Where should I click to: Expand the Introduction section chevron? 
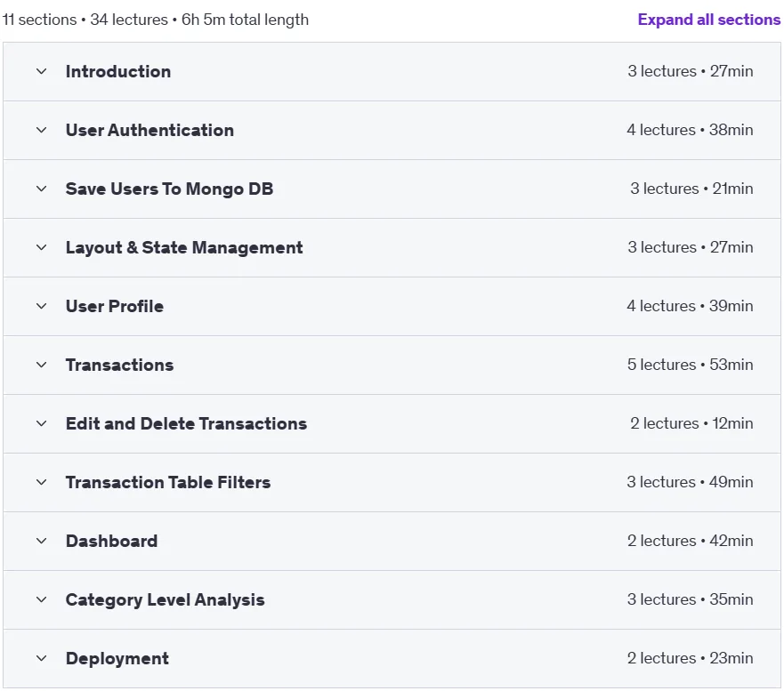click(x=42, y=71)
